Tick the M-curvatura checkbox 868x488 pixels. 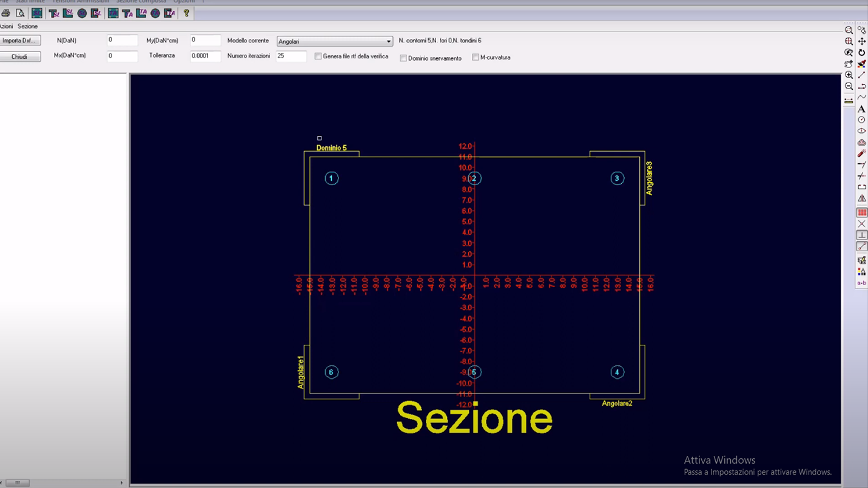[475, 57]
